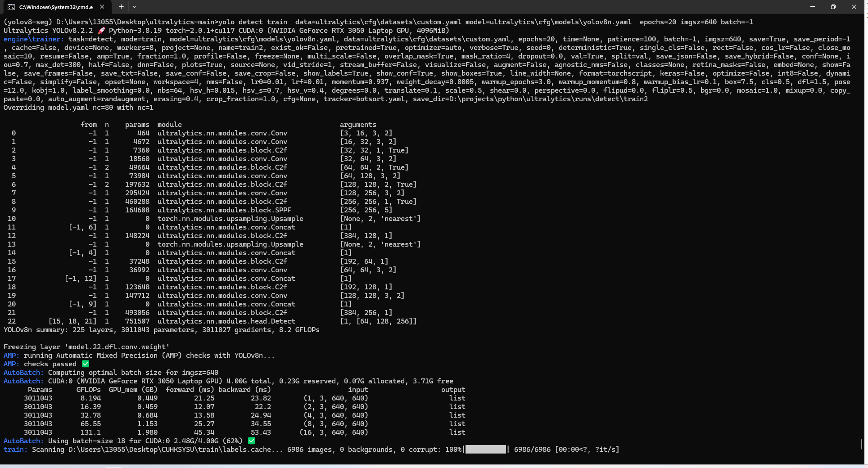The height and width of the screenshot is (468, 868).
Task: Click the 'engine\trainer:' label
Action: click(34, 39)
